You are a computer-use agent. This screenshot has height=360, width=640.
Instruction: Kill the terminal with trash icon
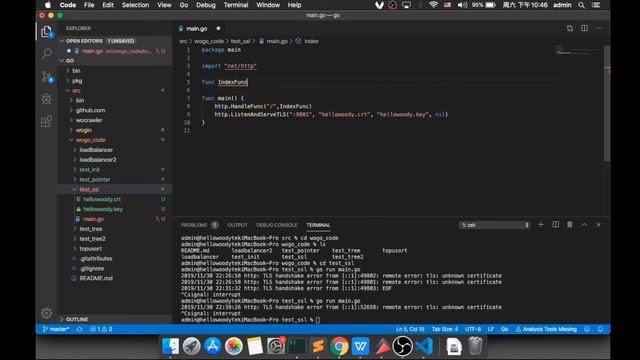coord(570,224)
